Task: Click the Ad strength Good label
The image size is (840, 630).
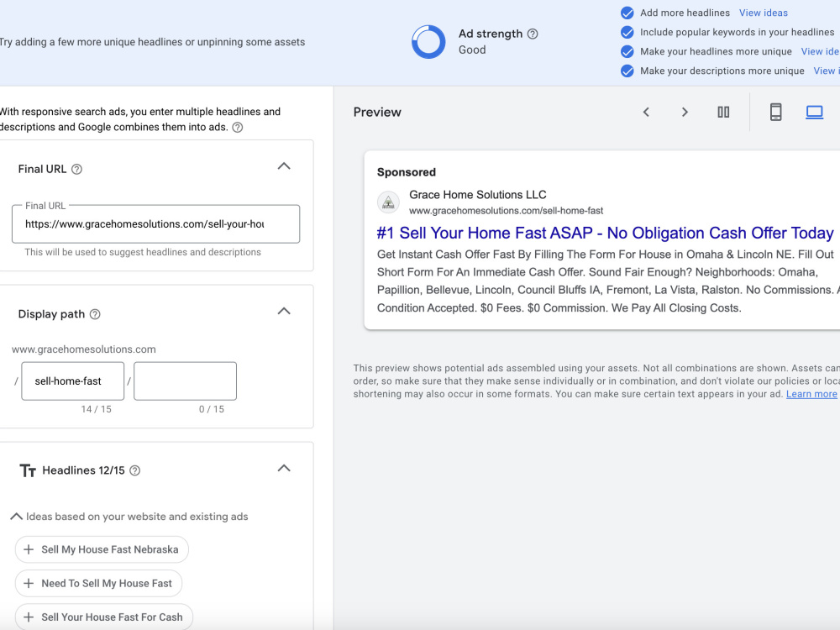Action: (x=472, y=50)
